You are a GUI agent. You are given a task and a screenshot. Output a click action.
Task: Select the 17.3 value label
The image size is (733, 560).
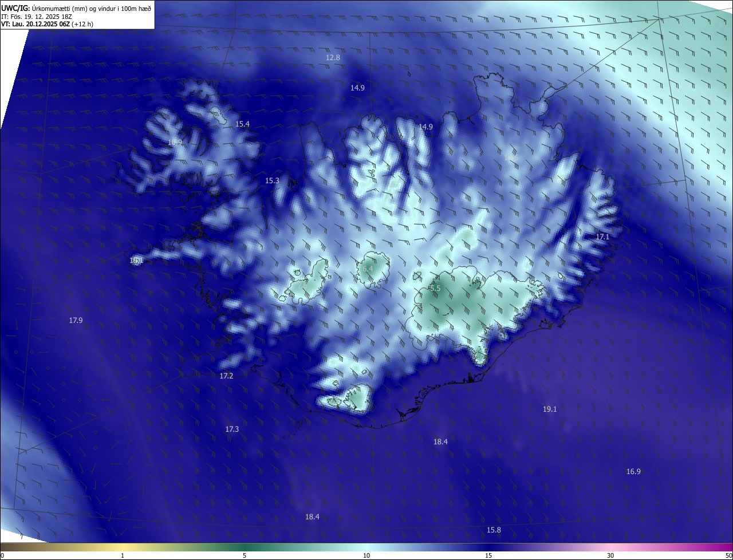tap(232, 429)
